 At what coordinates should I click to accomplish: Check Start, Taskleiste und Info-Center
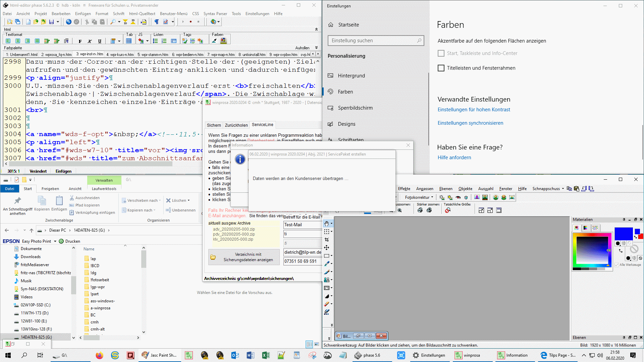click(x=441, y=53)
